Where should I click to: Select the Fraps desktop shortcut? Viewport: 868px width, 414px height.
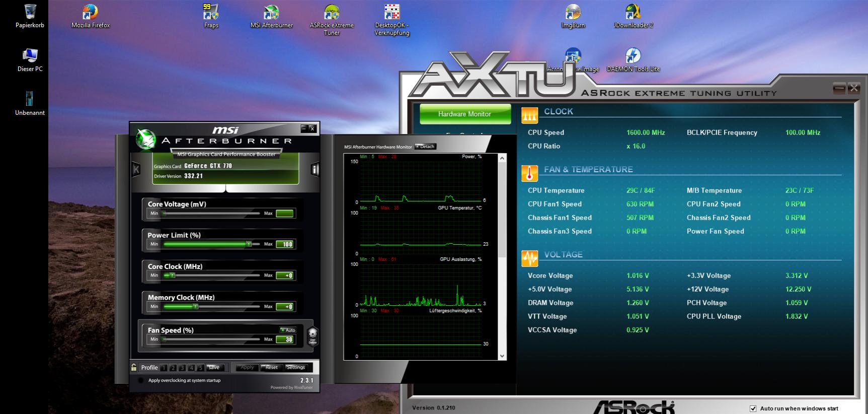tap(211, 15)
